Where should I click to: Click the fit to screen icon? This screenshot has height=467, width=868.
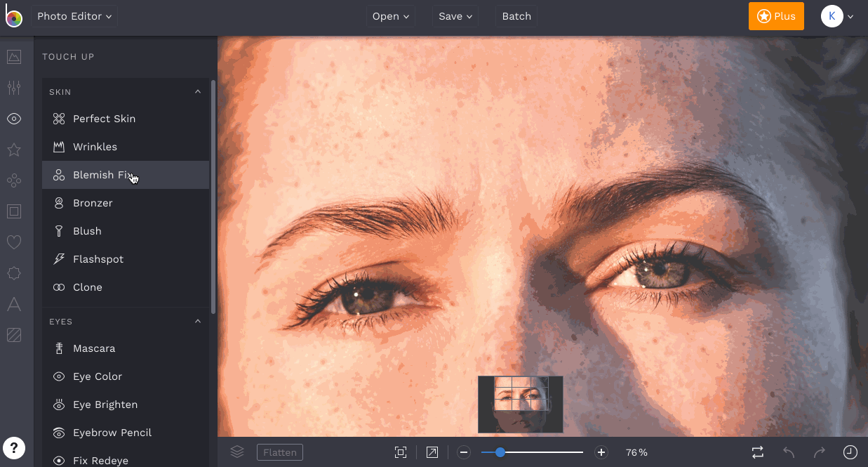coord(401,453)
